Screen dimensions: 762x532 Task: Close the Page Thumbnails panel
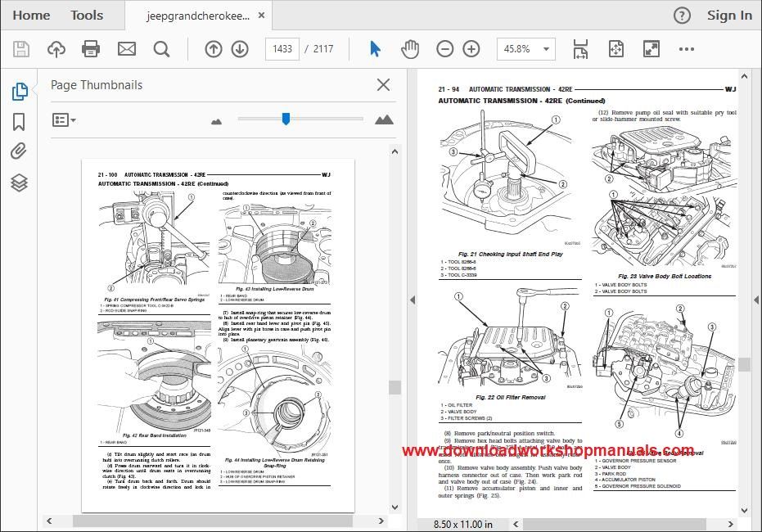click(383, 85)
